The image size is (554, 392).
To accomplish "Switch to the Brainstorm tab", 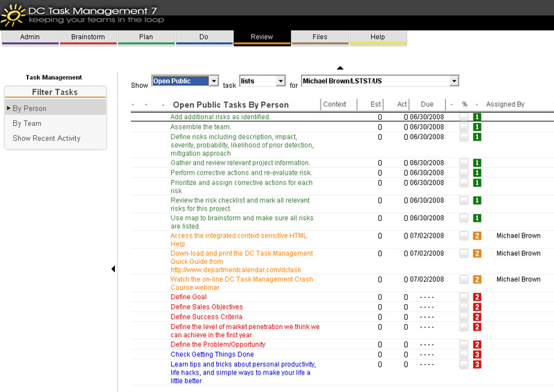I will pos(88,37).
